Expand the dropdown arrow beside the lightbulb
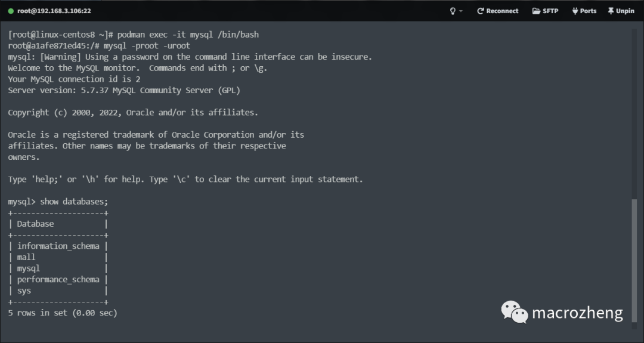The width and height of the screenshot is (644, 343). point(461,11)
